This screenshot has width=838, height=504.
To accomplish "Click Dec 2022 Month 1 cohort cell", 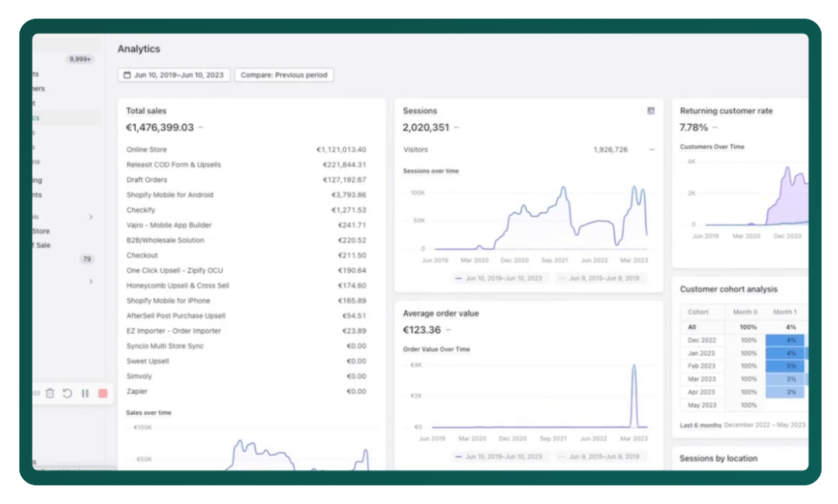I will (785, 340).
